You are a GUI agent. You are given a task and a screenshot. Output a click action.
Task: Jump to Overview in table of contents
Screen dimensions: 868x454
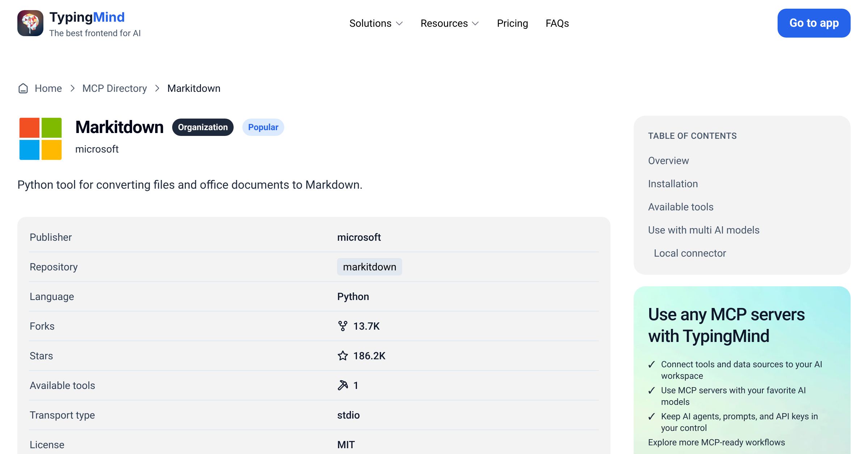pos(668,160)
